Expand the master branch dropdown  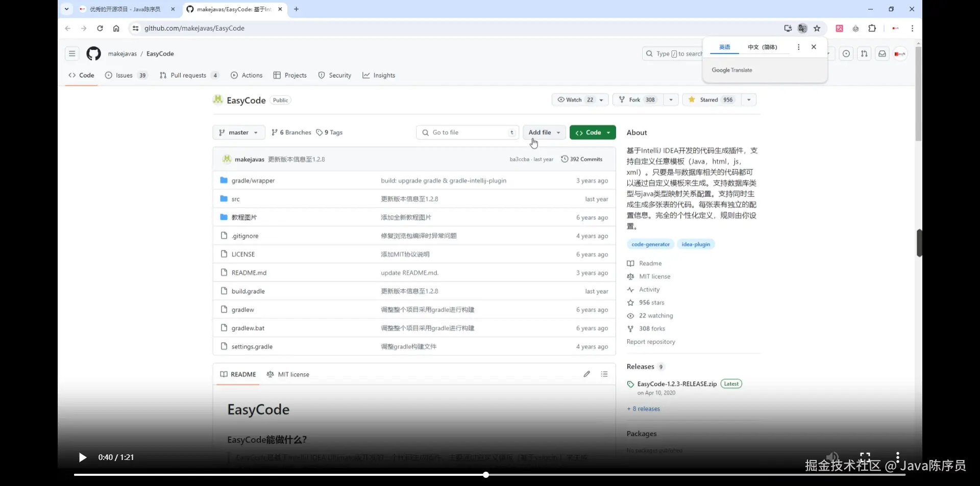(239, 133)
